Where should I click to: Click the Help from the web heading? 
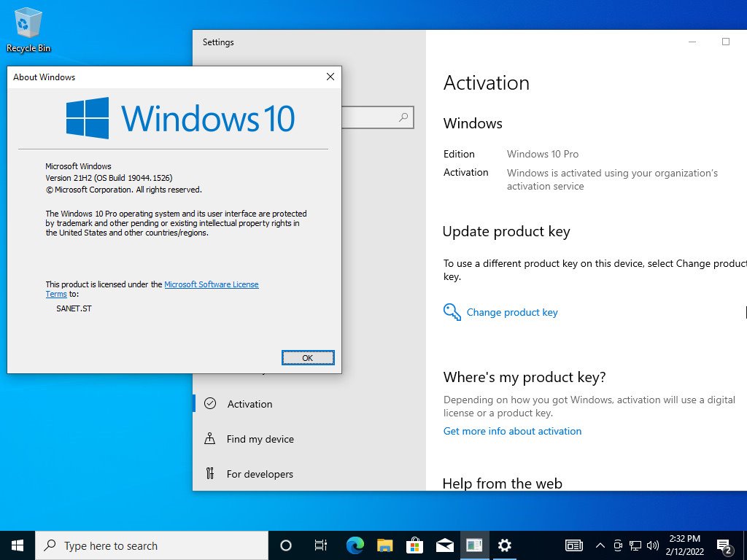(x=502, y=483)
